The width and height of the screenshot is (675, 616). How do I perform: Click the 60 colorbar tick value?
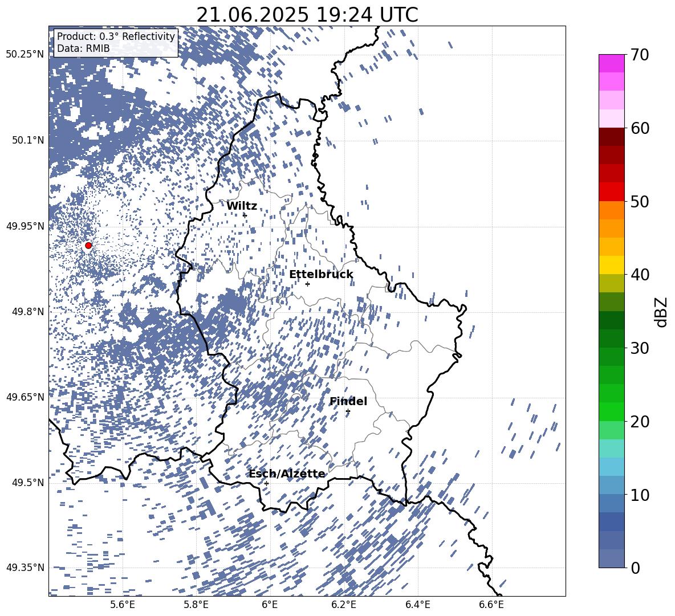tap(640, 128)
